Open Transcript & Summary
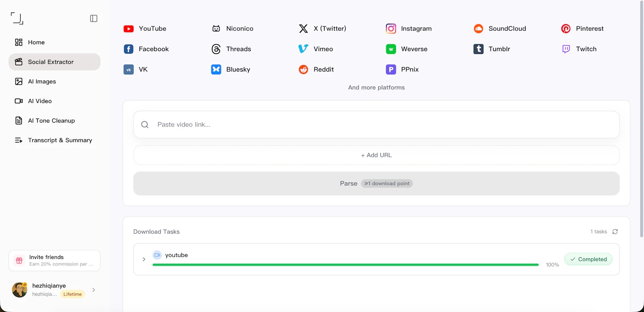This screenshot has width=644, height=312. point(54,140)
